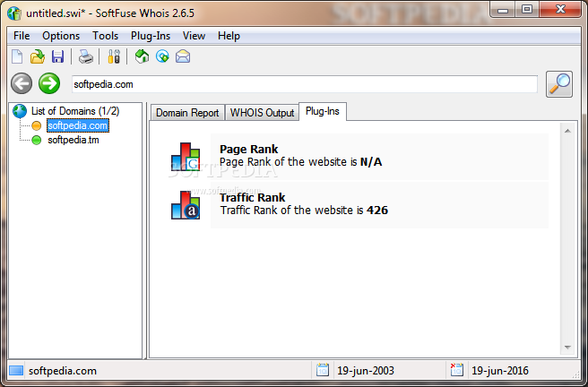The image size is (588, 387).
Task: Save using the floppy disk icon
Action: point(57,57)
